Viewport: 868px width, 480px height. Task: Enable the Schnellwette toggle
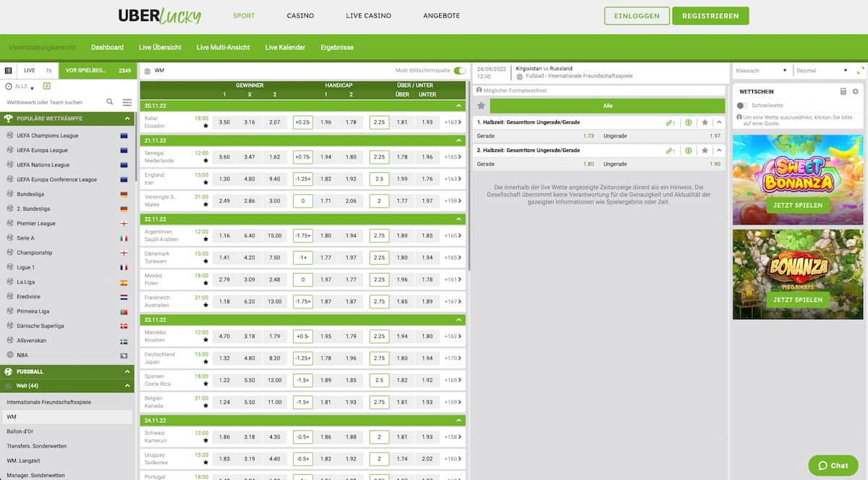coord(741,106)
